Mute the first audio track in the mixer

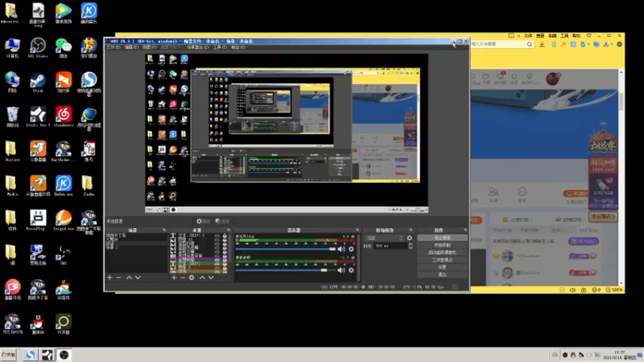(x=341, y=249)
